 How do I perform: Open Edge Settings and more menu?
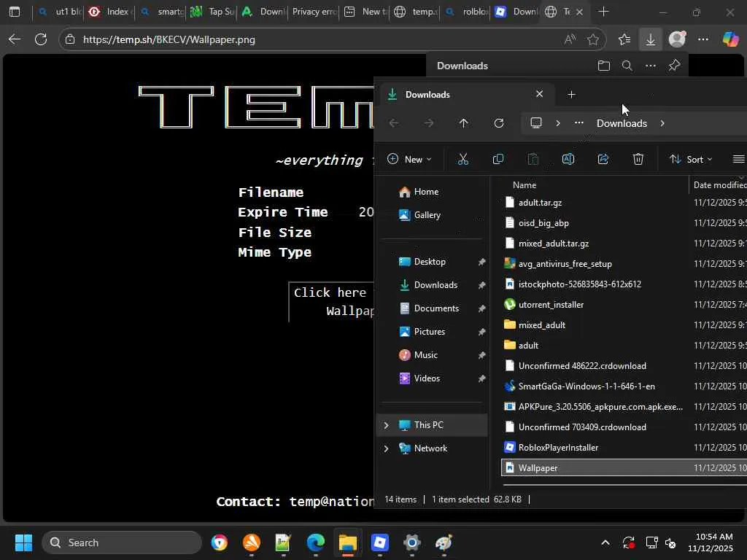pos(703,39)
